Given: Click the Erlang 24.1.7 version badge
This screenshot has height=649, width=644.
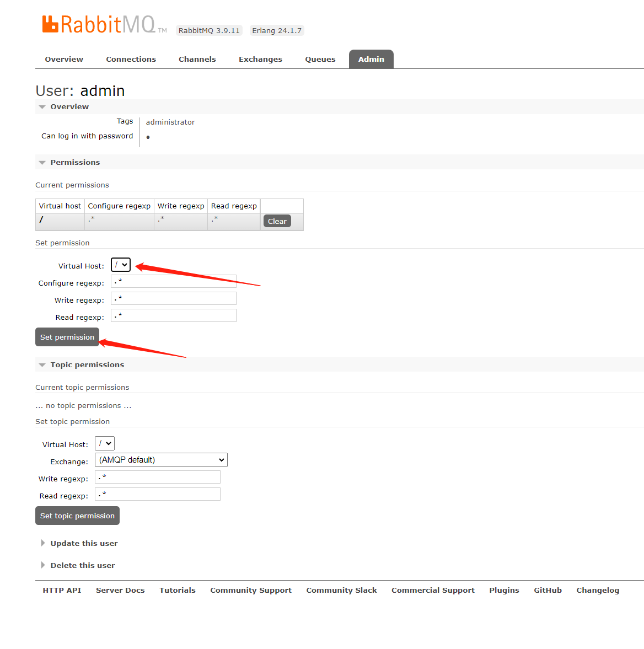Looking at the screenshot, I should pyautogui.click(x=277, y=31).
